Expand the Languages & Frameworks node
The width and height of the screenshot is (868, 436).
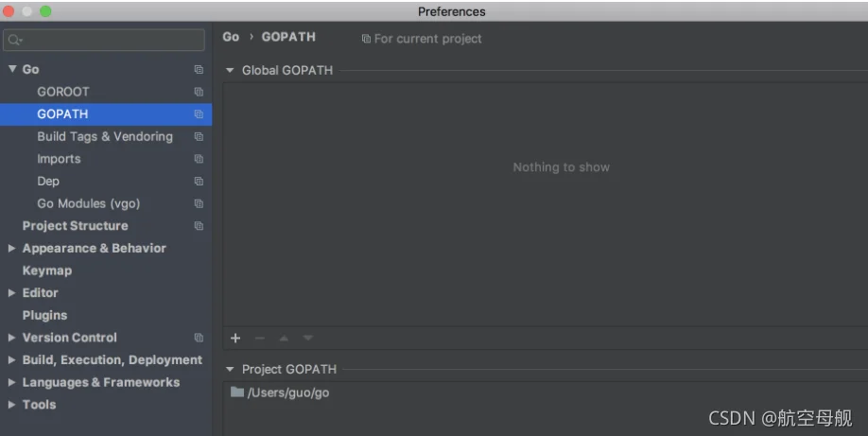[x=11, y=382]
